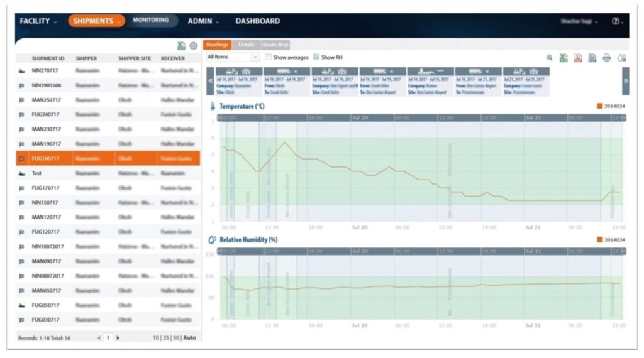
Task: Switch to the Details tab
Action: 246,45
